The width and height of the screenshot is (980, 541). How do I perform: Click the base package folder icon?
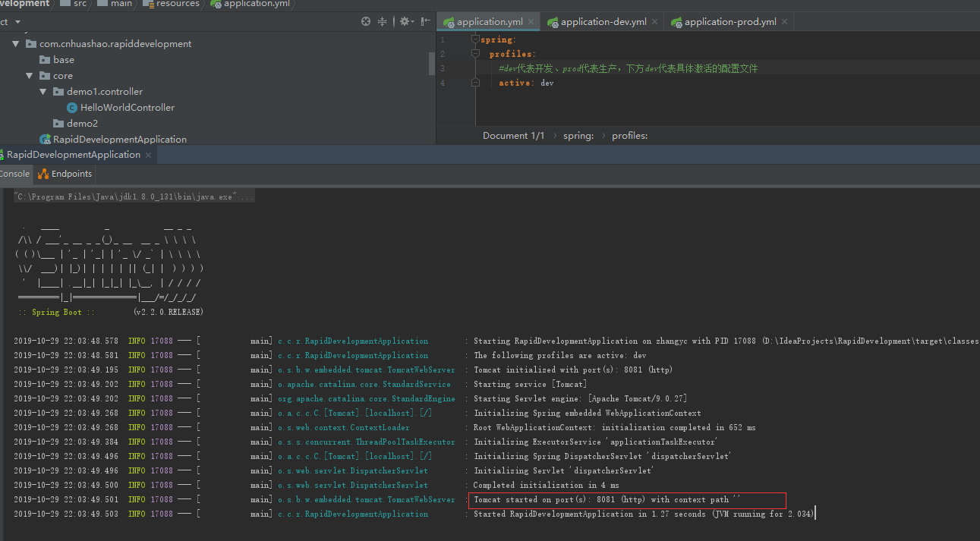[x=45, y=60]
